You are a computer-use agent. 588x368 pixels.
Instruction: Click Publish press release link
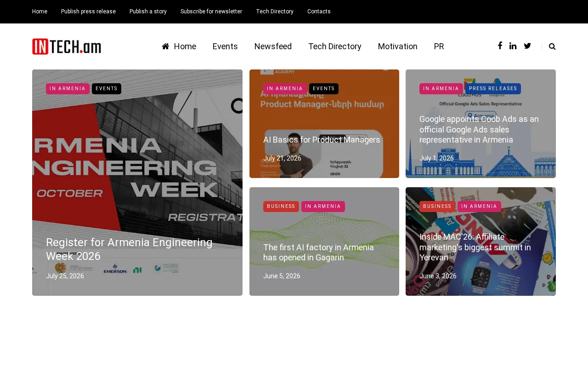tap(88, 11)
